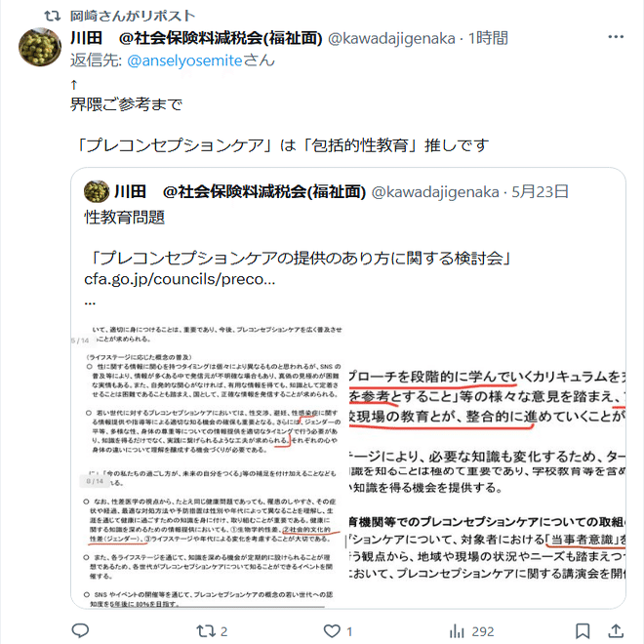Open view analytics bar chart icon
This screenshot has height=644, width=644.
(457, 631)
